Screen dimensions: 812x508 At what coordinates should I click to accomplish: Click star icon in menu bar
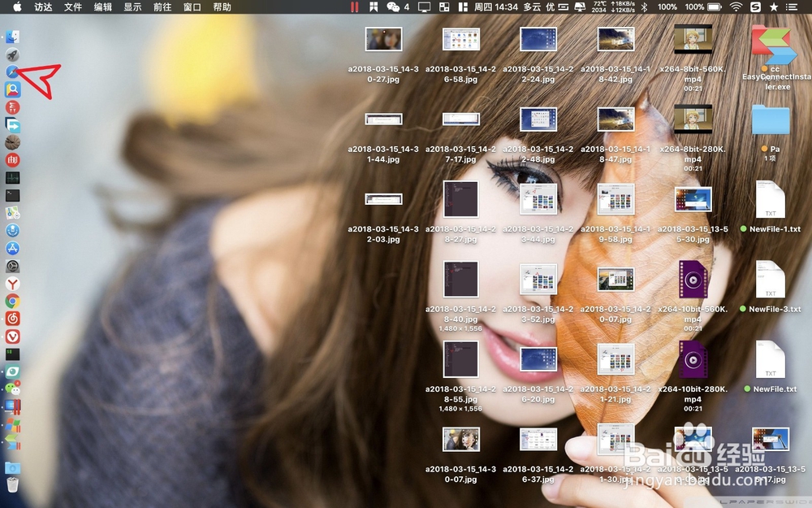point(774,7)
